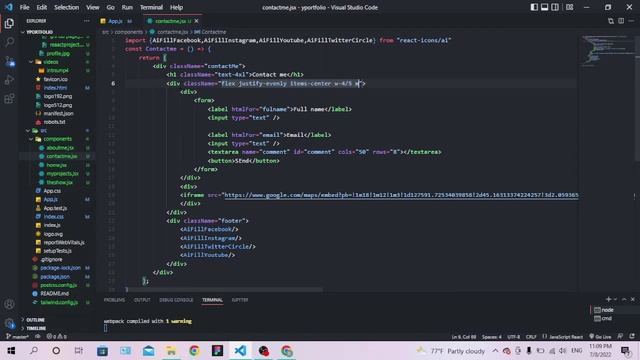Open index.html in the explorer
The image size is (640, 360).
pos(55,88)
